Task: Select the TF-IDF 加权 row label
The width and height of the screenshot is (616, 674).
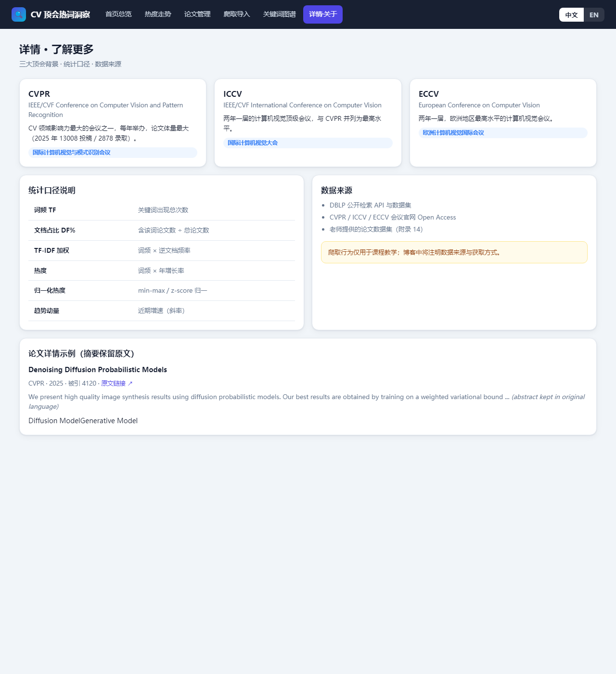Action: tap(51, 250)
